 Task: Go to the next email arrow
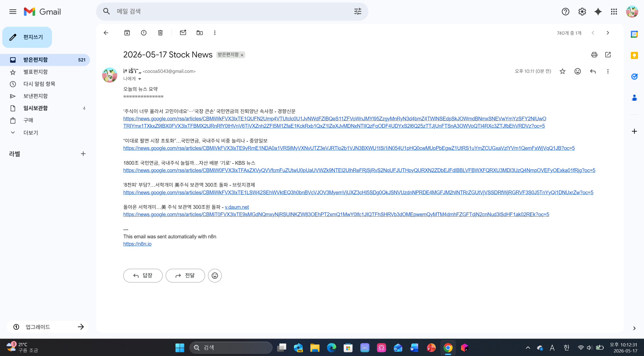click(608, 33)
